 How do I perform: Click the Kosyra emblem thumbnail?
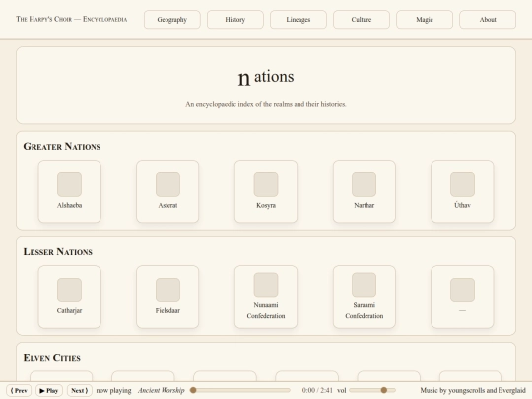point(266,184)
